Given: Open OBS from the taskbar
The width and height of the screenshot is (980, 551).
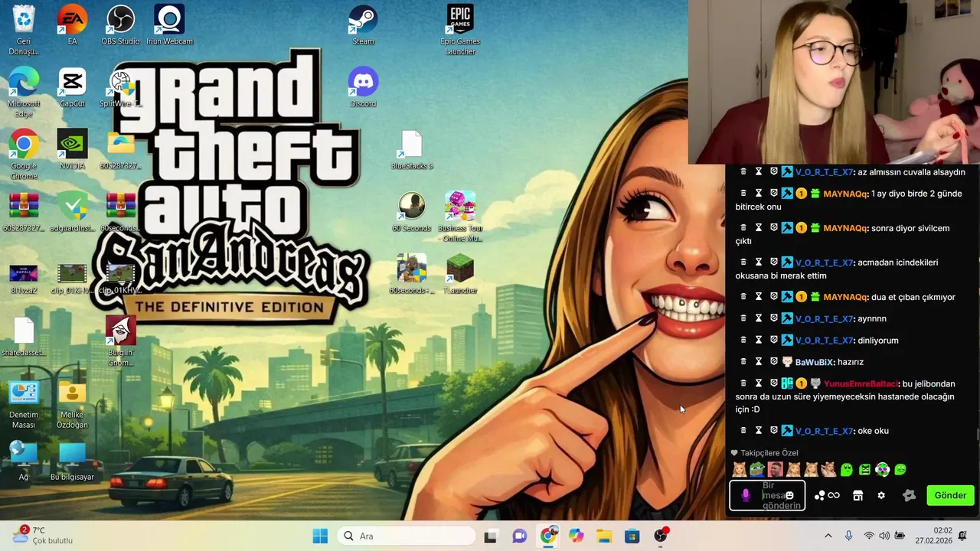Looking at the screenshot, I should tap(661, 536).
